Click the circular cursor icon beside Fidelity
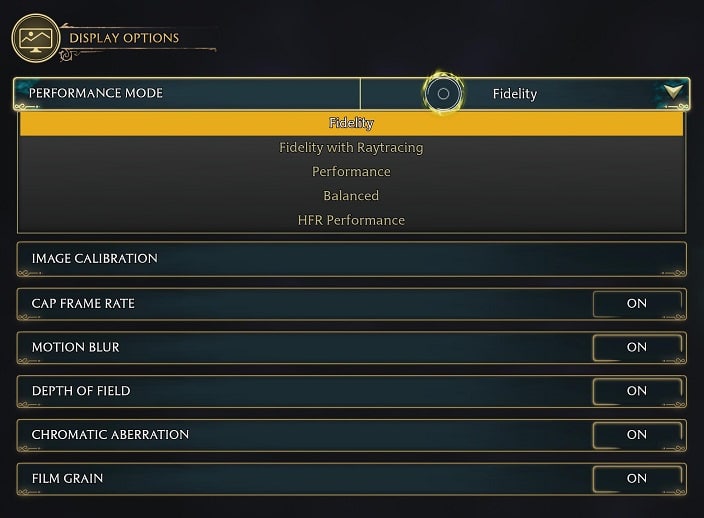Viewport: 704px width, 518px height. click(443, 94)
